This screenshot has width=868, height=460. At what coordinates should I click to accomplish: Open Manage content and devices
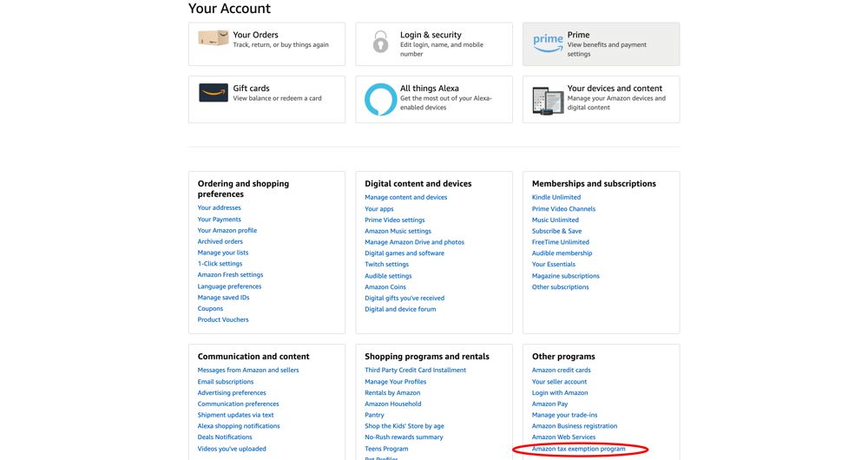pyautogui.click(x=405, y=198)
